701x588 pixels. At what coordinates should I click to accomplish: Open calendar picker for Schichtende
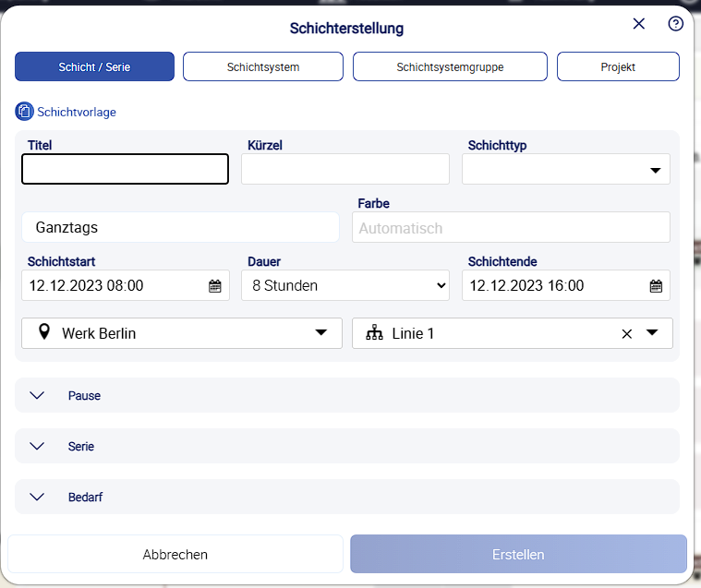(x=656, y=286)
